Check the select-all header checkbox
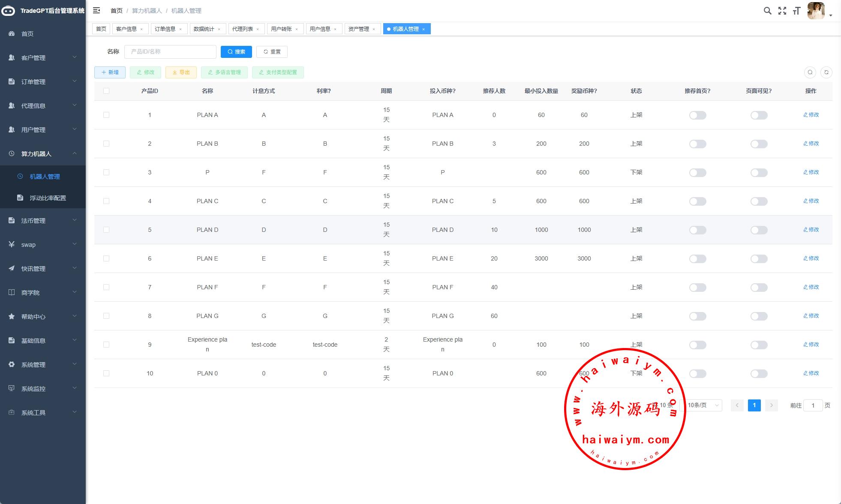The image size is (841, 504). (106, 91)
